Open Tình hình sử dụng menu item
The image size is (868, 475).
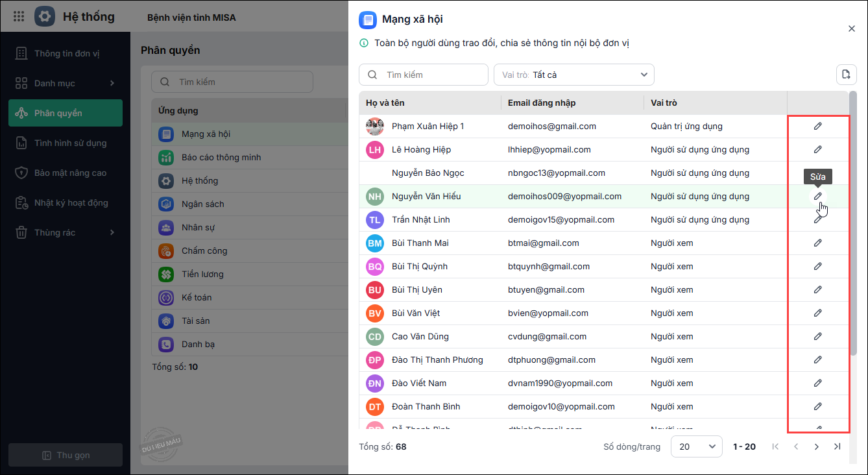[70, 143]
